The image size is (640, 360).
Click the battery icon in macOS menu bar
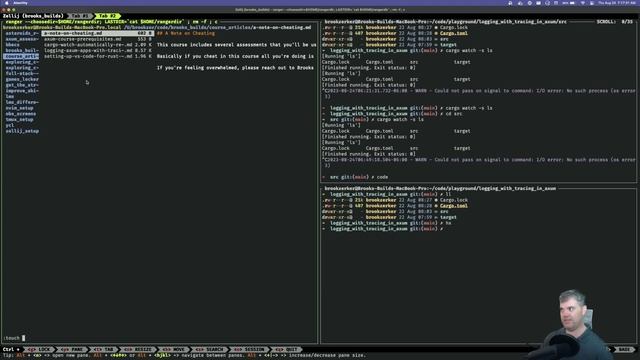[x=572, y=3]
